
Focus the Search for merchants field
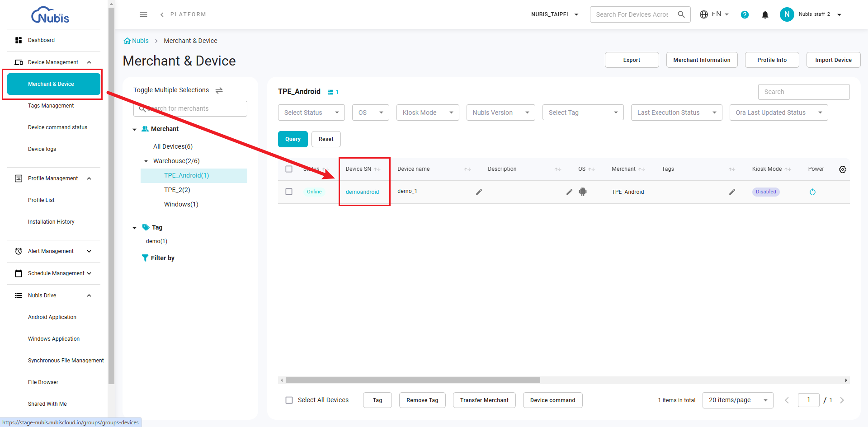(190, 108)
